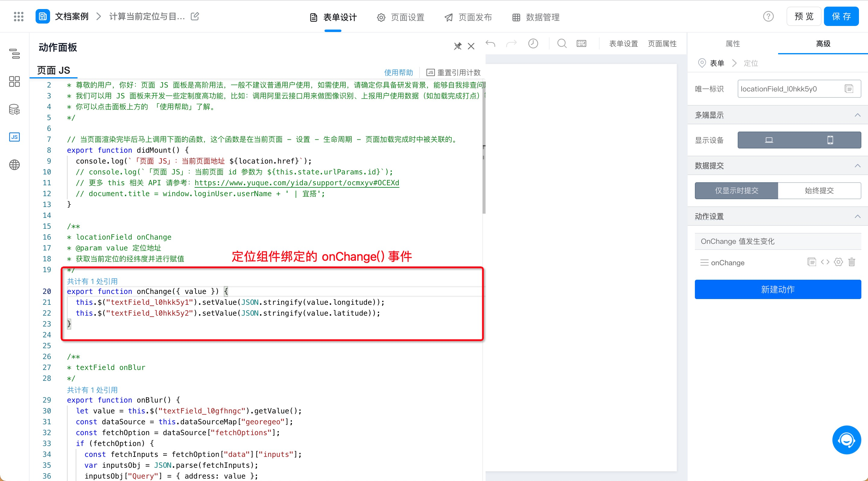Open the 高级 tab

pos(823,43)
